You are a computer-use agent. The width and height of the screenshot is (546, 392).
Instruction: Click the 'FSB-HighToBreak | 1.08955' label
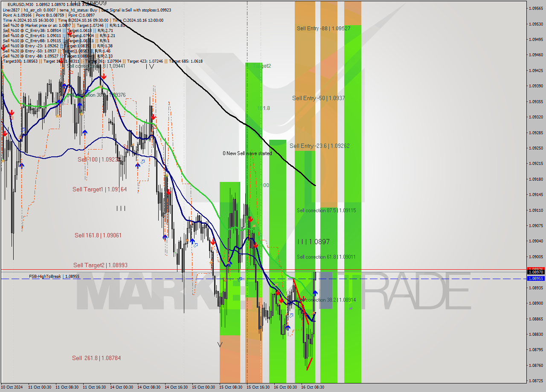tap(54, 277)
